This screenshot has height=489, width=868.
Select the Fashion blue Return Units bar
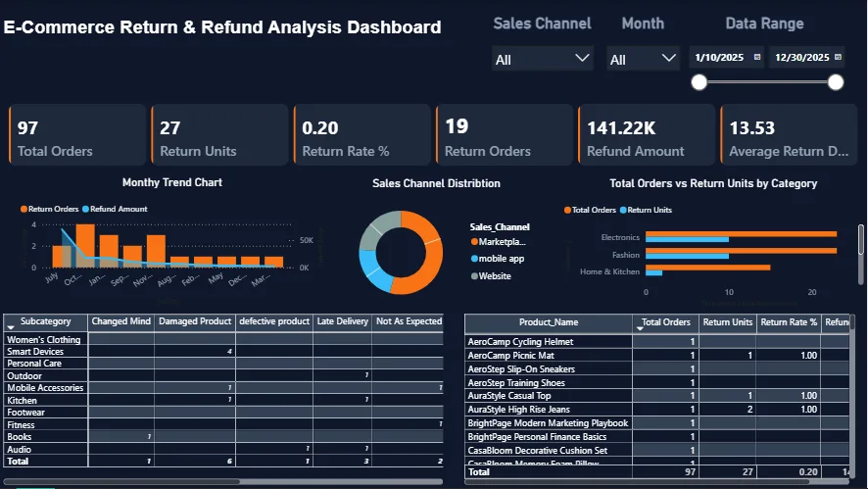(x=687, y=256)
